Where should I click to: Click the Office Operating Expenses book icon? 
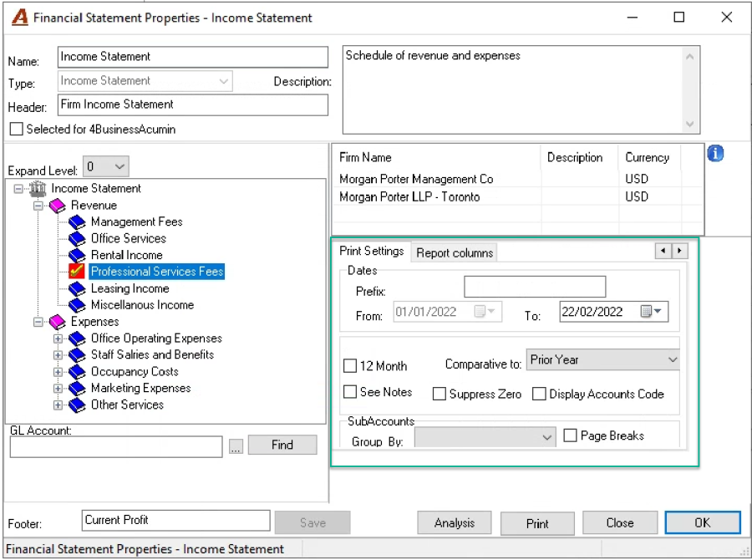pos(77,339)
